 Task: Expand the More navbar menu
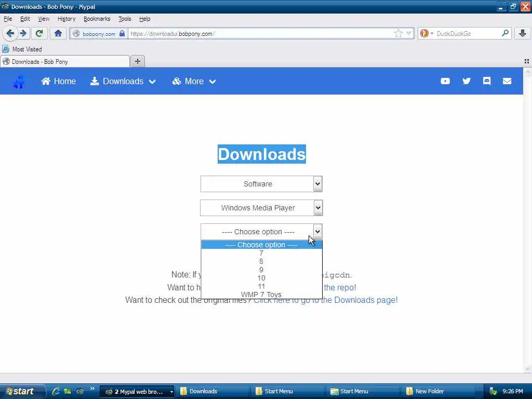point(194,82)
